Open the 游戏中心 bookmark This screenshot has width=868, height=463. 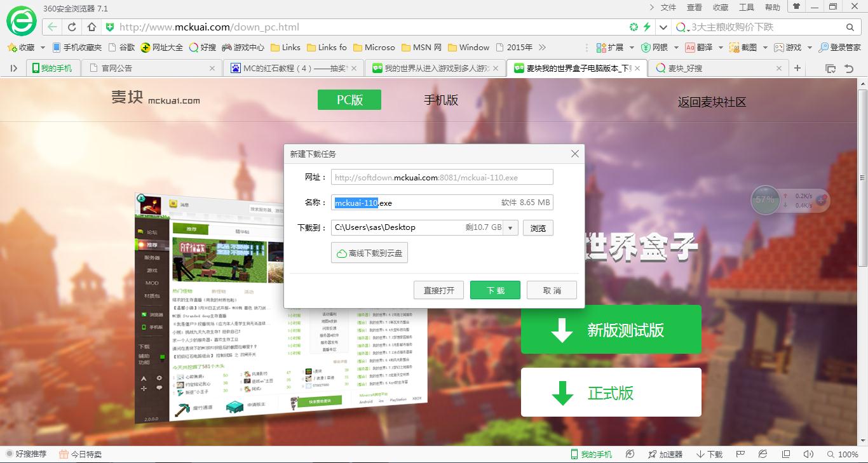point(243,48)
